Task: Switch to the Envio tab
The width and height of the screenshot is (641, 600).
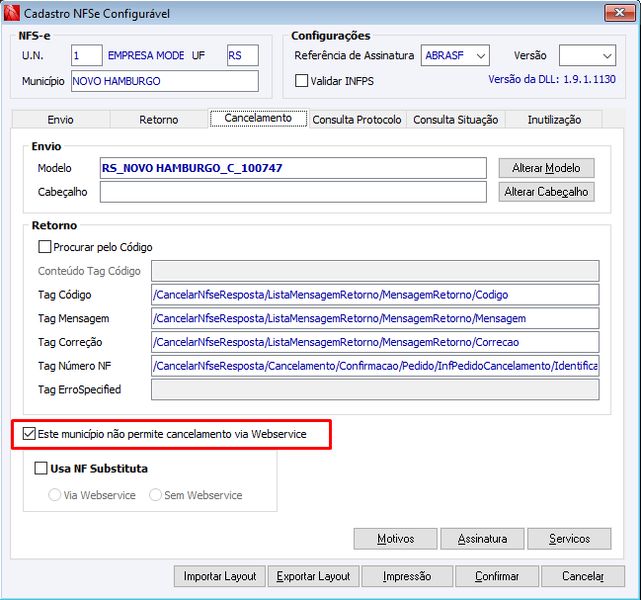Action: click(x=61, y=120)
